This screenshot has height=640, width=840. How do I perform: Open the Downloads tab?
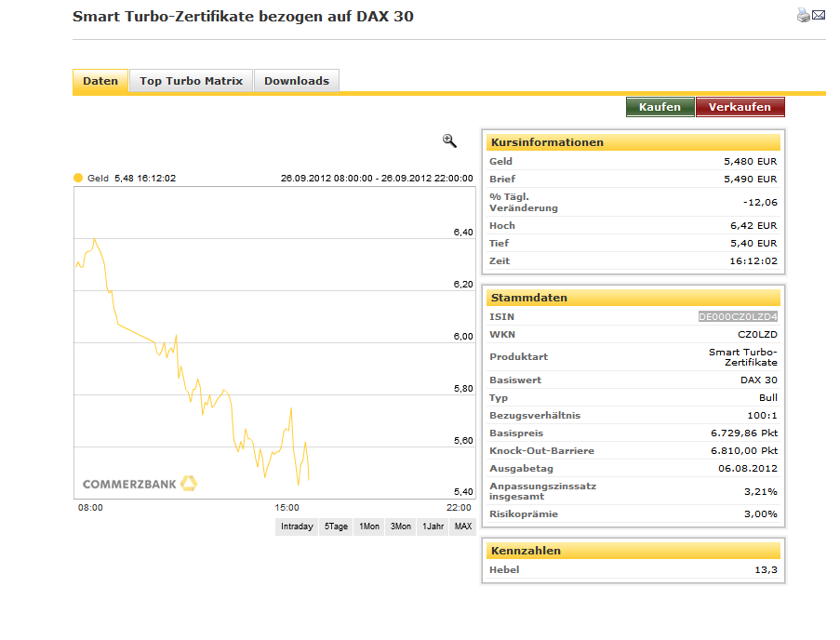pyautogui.click(x=297, y=81)
